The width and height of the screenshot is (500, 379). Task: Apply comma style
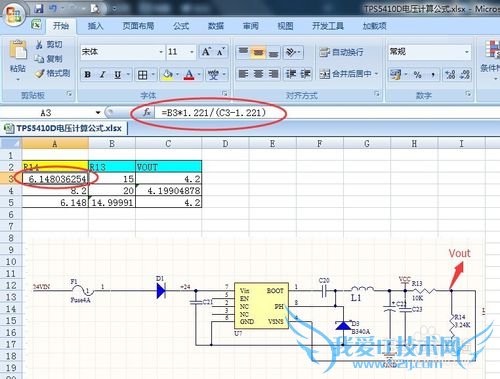click(433, 74)
